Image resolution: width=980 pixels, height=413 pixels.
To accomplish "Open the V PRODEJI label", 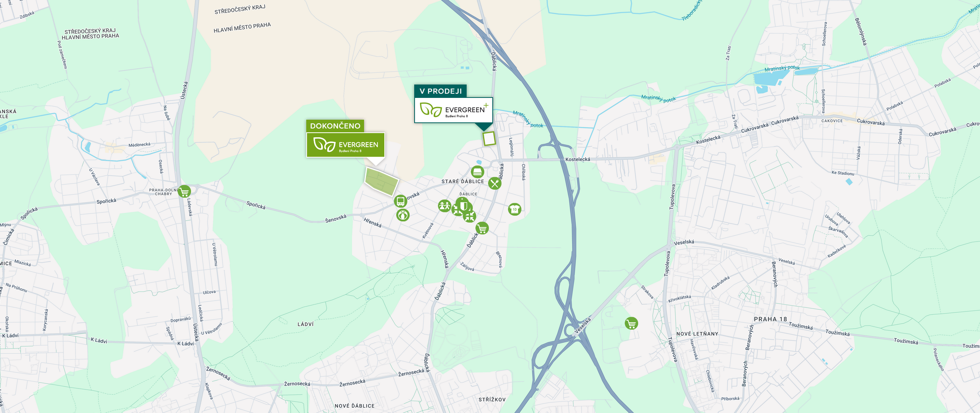I will (x=441, y=91).
